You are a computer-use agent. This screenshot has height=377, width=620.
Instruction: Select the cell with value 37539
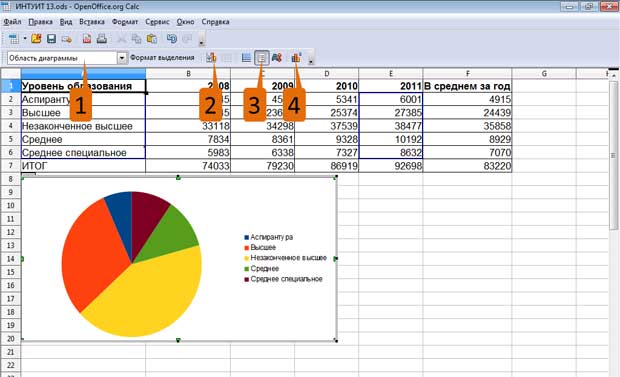pos(327,126)
